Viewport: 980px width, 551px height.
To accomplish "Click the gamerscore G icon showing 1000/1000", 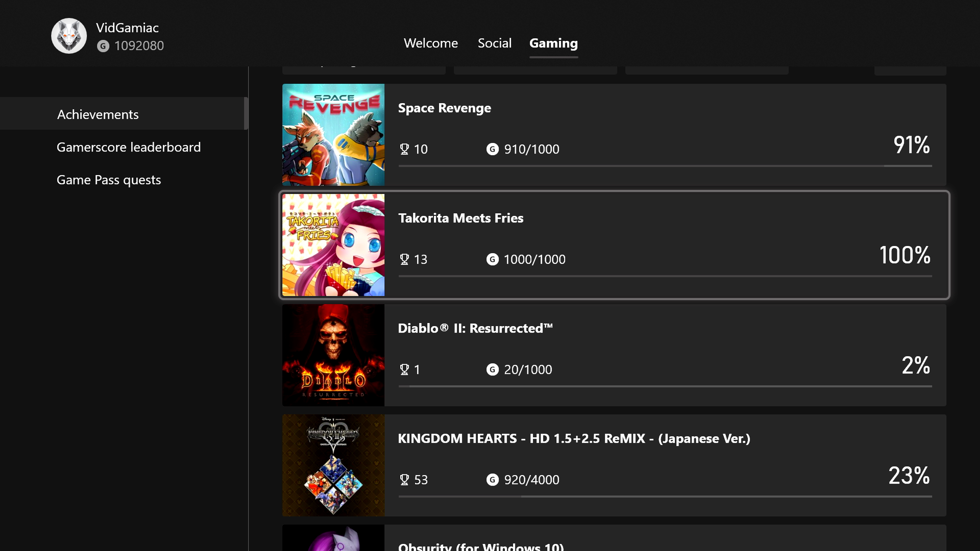I will pyautogui.click(x=492, y=259).
